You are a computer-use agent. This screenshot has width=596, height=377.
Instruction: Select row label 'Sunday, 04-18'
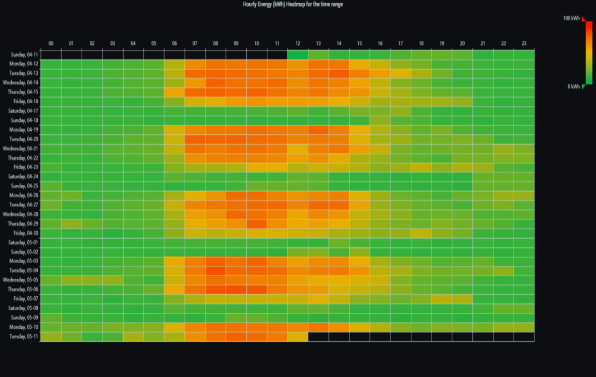25,120
